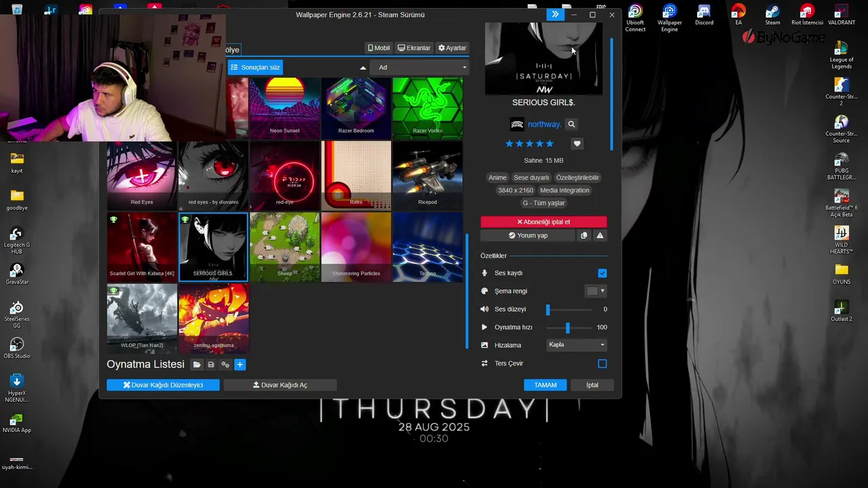Open the Mobil device section
The width and height of the screenshot is (868, 488).
(x=379, y=48)
